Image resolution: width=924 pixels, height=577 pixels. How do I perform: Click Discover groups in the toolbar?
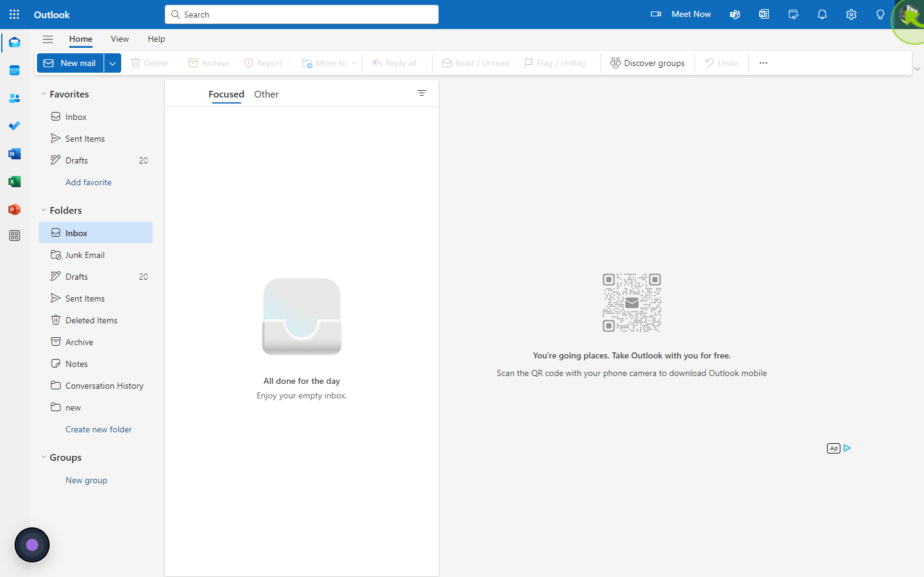(x=647, y=63)
